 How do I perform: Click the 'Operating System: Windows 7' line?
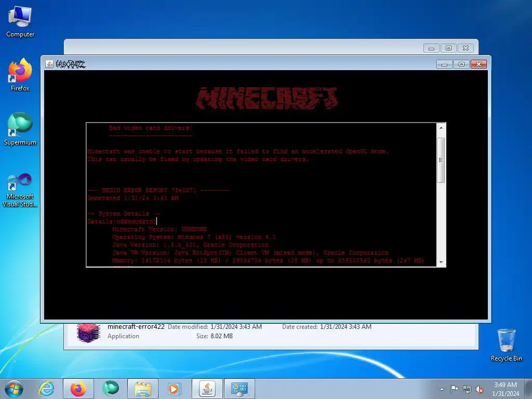[194, 237]
